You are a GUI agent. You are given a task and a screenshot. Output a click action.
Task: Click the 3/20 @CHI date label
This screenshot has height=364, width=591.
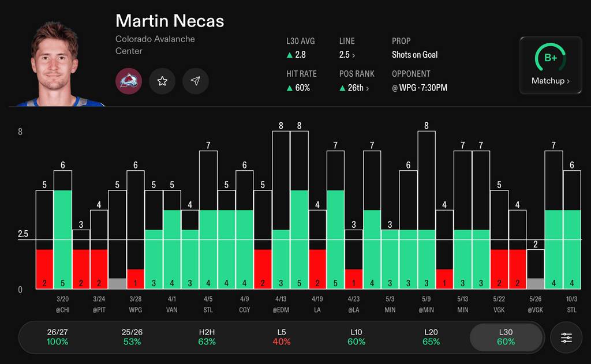click(x=62, y=305)
